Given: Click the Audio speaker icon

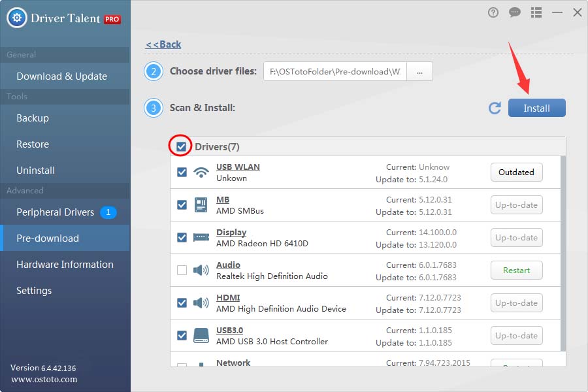Looking at the screenshot, I should 201,270.
